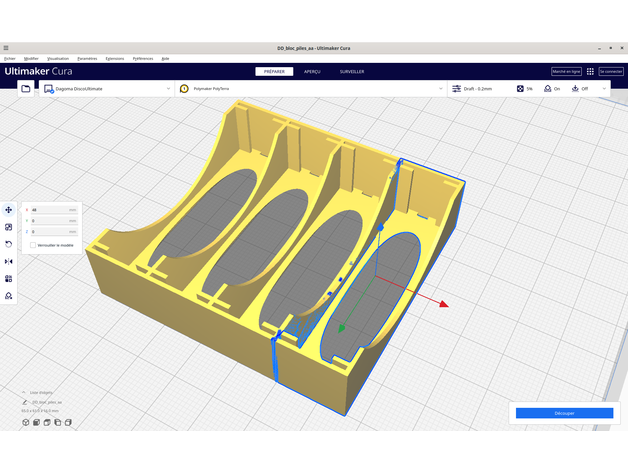The width and height of the screenshot is (628, 472).
Task: Open the SURVEILLER stage tab
Action: 352,72
